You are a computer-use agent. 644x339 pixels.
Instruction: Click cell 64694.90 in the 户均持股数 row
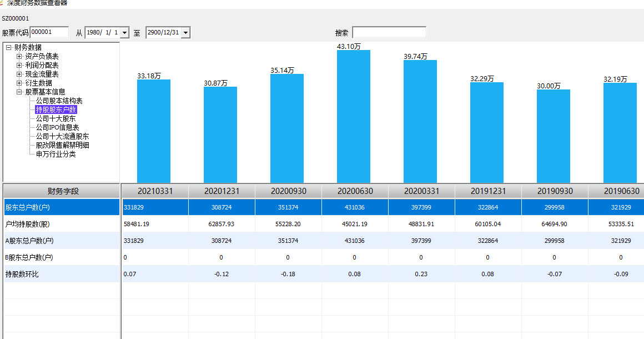(555, 225)
